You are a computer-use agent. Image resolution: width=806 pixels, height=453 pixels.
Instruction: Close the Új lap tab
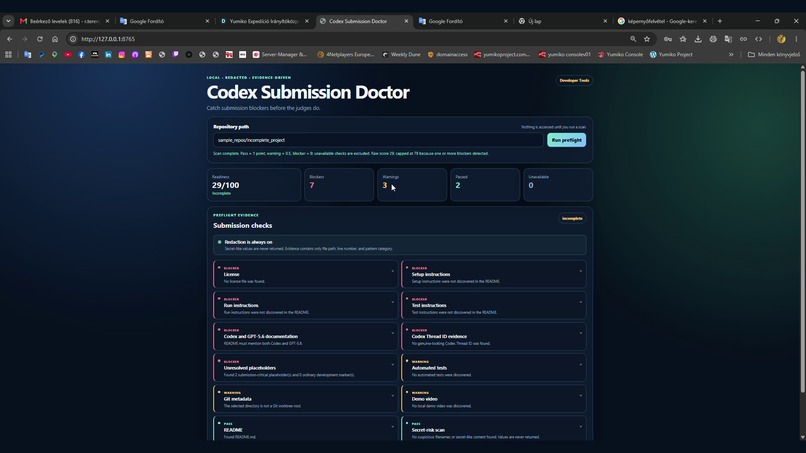(605, 21)
